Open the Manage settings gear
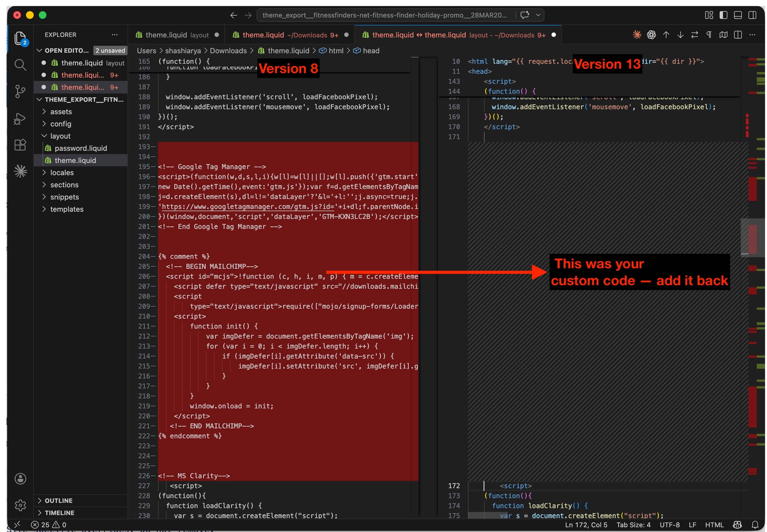This screenshot has width=767, height=532. (x=20, y=505)
